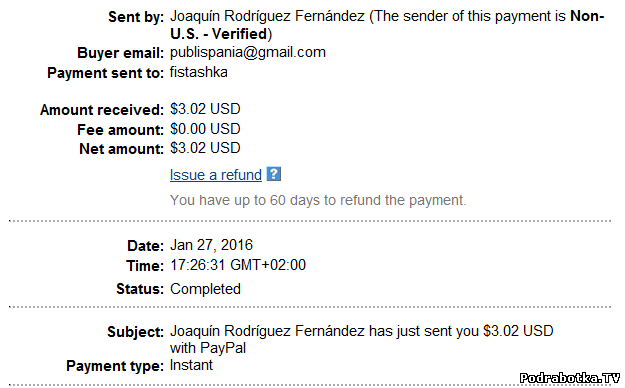Select the recipient name fistashka
Viewport: 625px width, 388px height.
click(x=199, y=72)
